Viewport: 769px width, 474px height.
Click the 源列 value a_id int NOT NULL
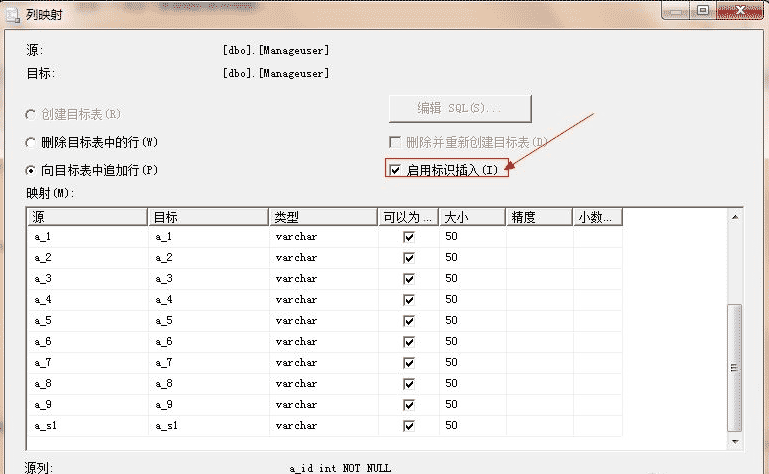(340, 469)
